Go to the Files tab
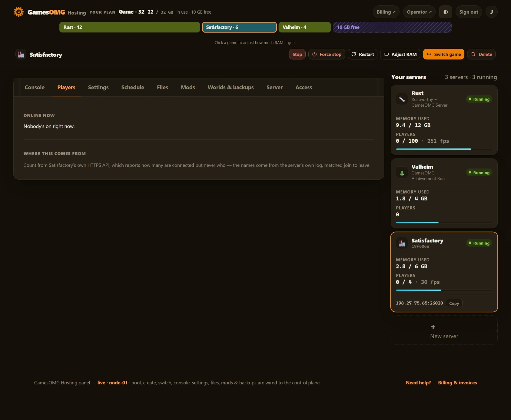Image resolution: width=511 pixels, height=420 pixels. [x=162, y=87]
